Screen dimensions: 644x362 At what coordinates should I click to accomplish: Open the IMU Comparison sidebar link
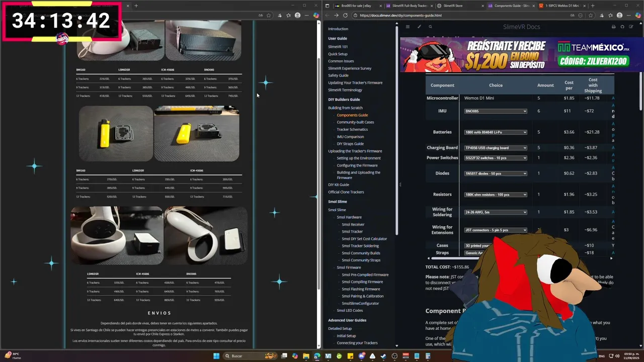(350, 137)
